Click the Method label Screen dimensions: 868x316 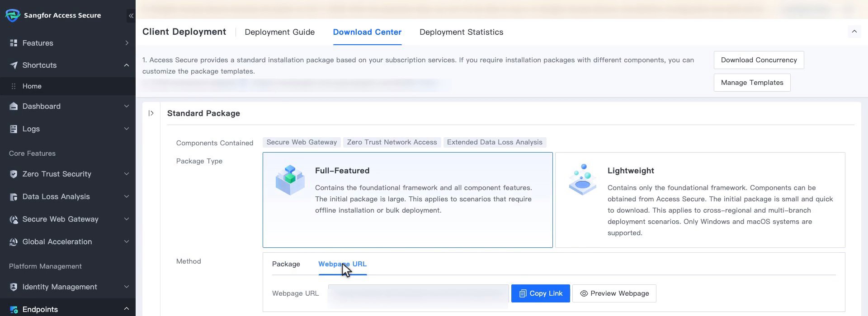(189, 261)
